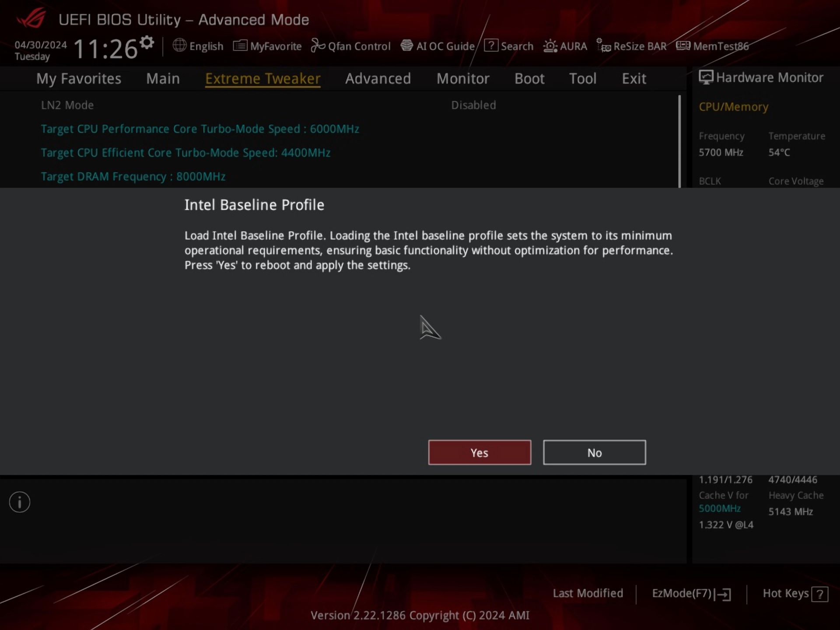Launch the AI OC Guide icon
The image size is (840, 630).
[x=406, y=45]
